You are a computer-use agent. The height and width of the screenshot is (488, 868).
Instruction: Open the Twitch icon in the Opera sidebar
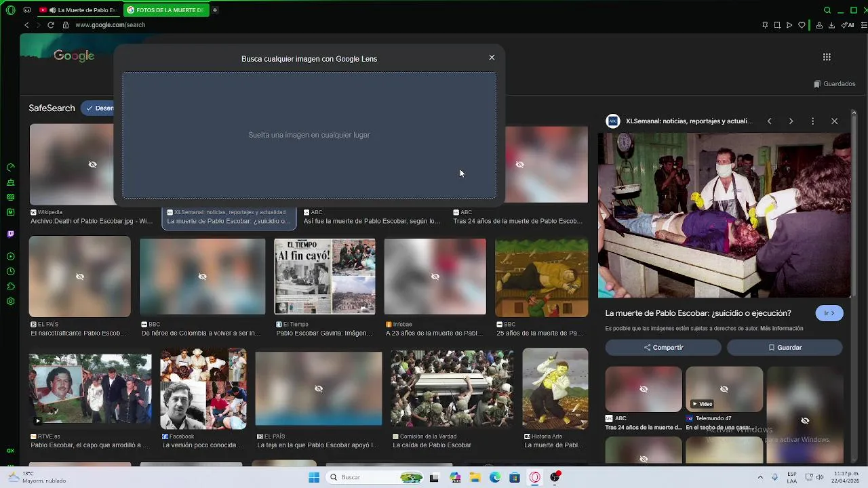[10, 234]
